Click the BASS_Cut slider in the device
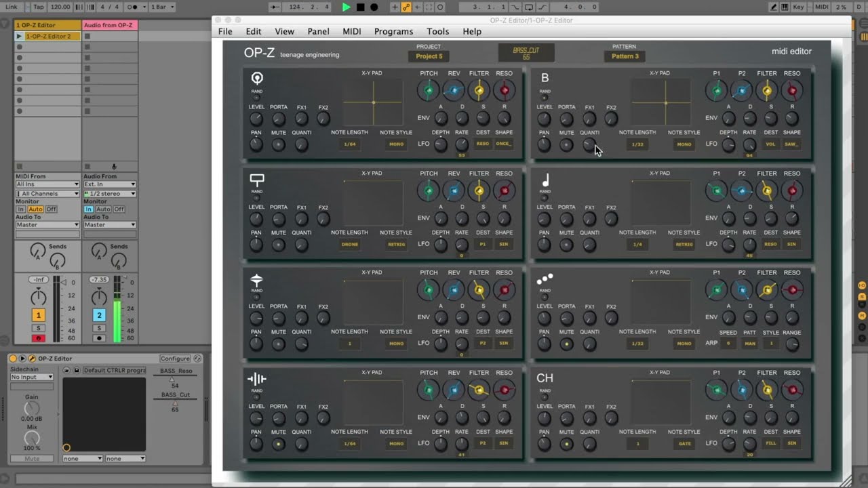This screenshot has width=868, height=488. pyautogui.click(x=176, y=403)
